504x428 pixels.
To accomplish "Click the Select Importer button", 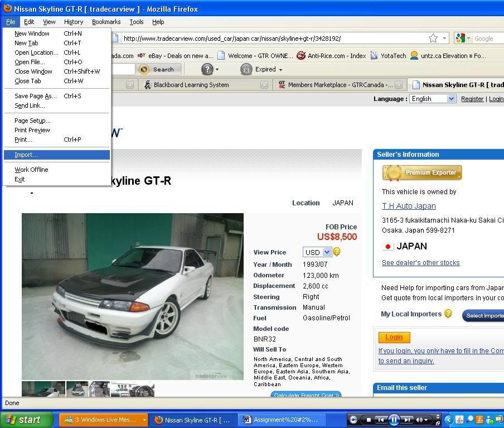I will [483, 315].
